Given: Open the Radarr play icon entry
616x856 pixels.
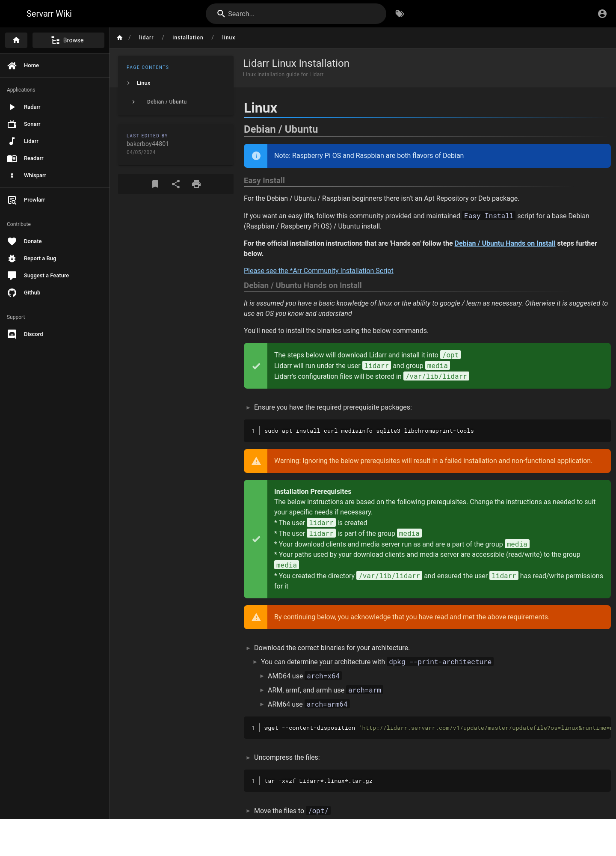Looking at the screenshot, I should pyautogui.click(x=12, y=107).
